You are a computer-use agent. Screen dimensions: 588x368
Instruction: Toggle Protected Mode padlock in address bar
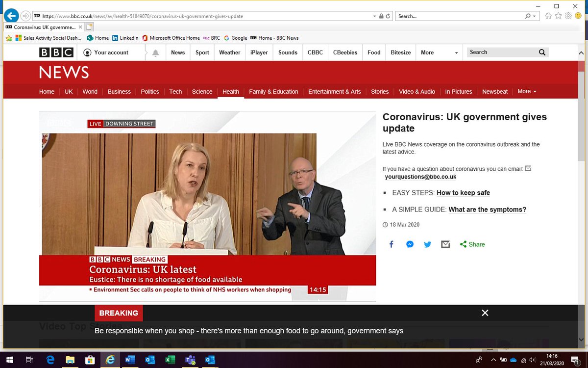pos(381,16)
